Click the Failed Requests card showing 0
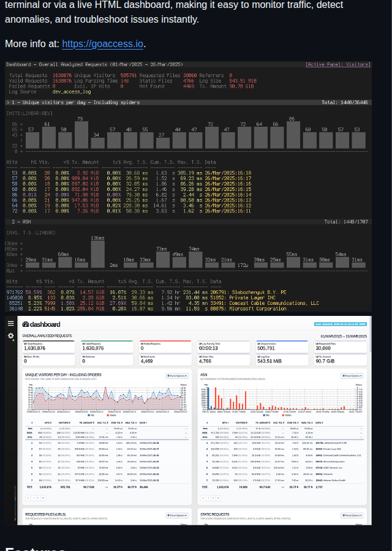Viewport: 392px width, 551px height. pos(165,347)
